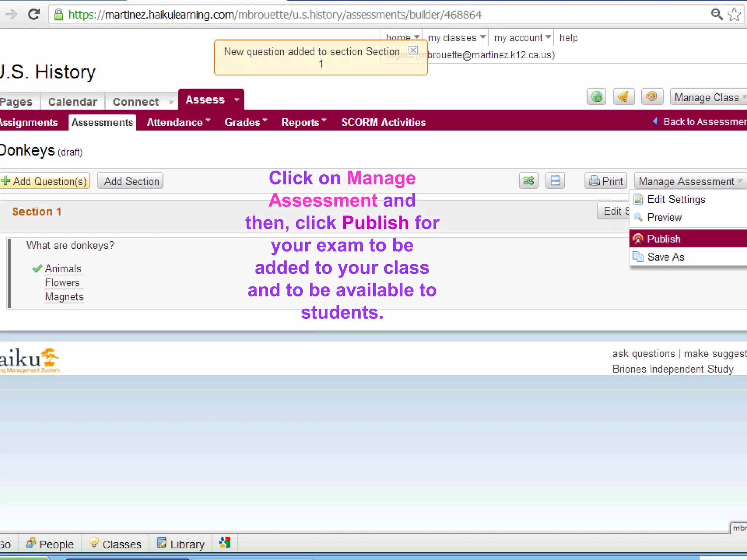Open the Manage Class dropdown

point(708,97)
